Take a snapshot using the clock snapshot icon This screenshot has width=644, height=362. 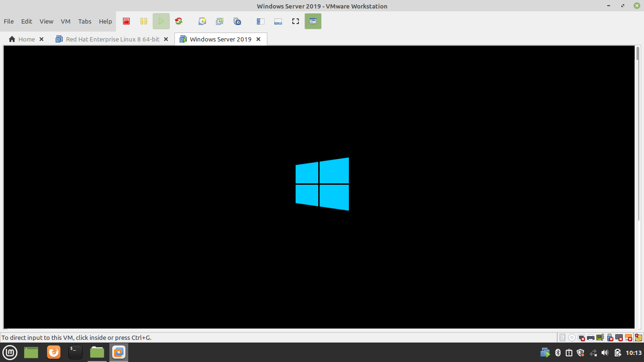(x=202, y=21)
